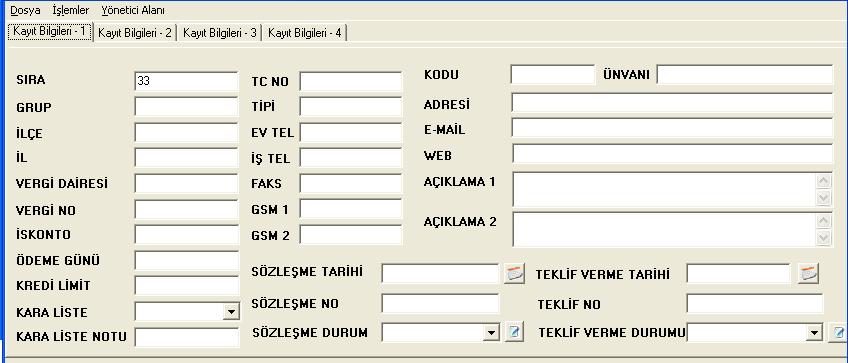This screenshot has width=848, height=363.
Task: Expand the Sözleşme Durum dropdown
Action: point(491,333)
